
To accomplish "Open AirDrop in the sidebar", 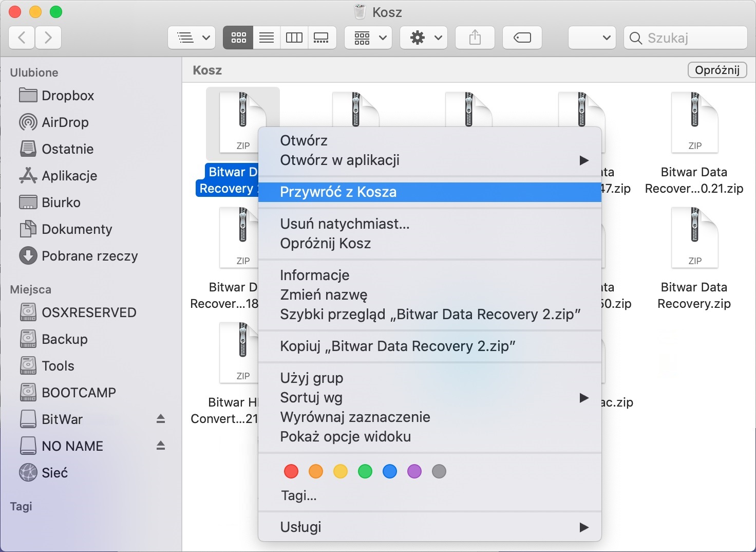I will click(x=65, y=122).
